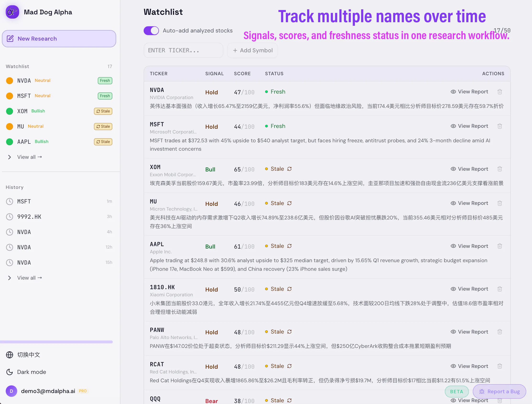Click the Mad Dog Alpha logo icon
This screenshot has width=532, height=404.
click(12, 12)
